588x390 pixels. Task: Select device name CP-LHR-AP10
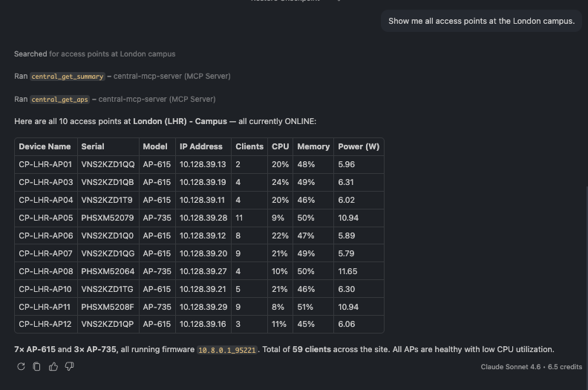coord(45,289)
